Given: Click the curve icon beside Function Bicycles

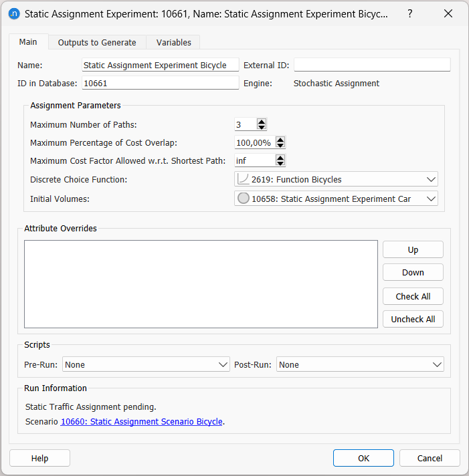Looking at the screenshot, I should tap(243, 179).
